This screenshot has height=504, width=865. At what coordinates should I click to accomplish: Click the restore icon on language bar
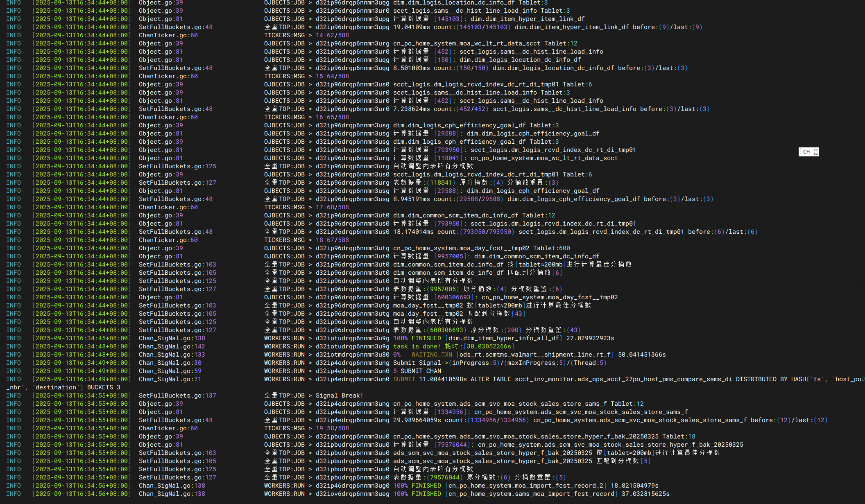(816, 152)
